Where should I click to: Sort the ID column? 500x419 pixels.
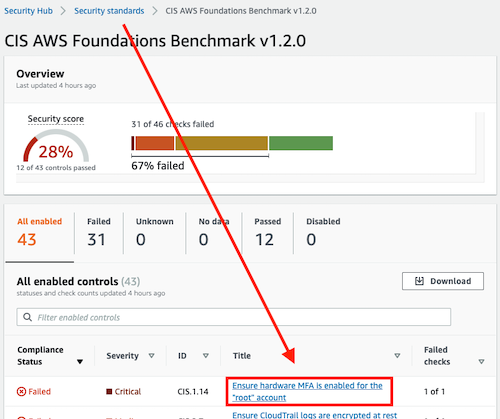[206, 356]
